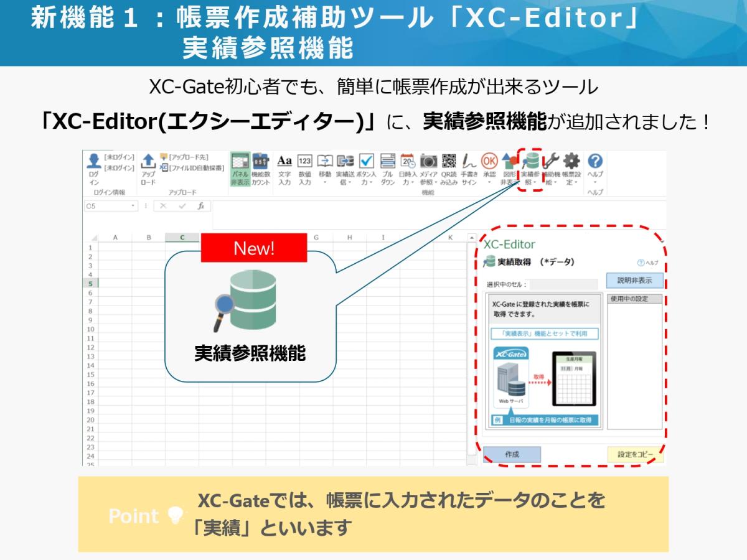The image size is (747, 560).
Task: Click the 選択中のセル field
Action: [563, 284]
